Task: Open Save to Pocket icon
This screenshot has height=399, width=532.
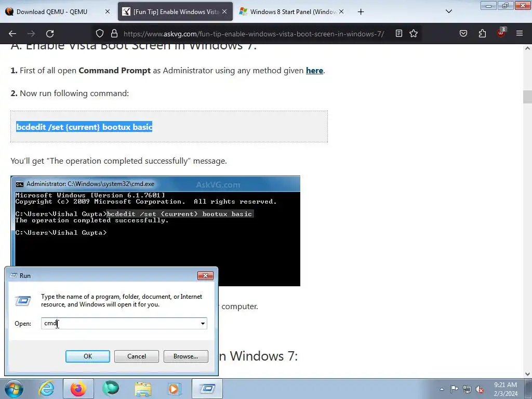Action: point(463,33)
